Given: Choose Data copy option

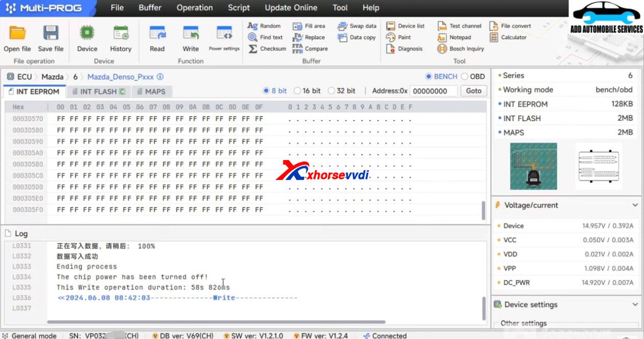Looking at the screenshot, I should click(357, 37).
